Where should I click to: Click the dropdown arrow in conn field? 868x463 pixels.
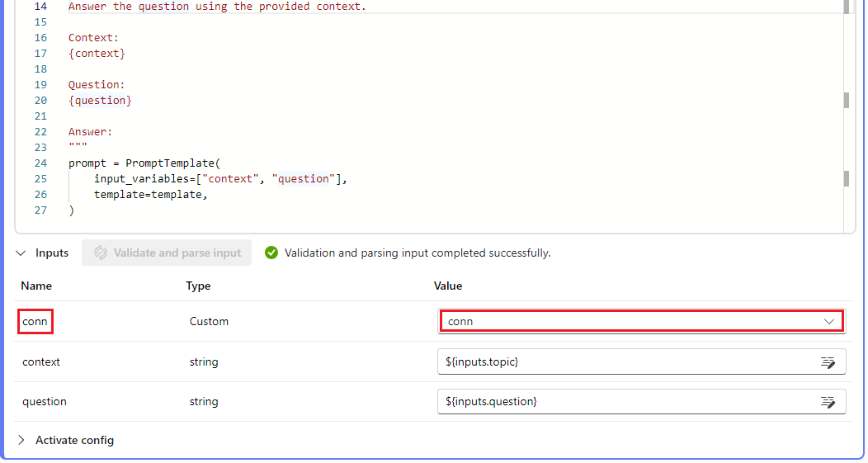[x=829, y=321]
